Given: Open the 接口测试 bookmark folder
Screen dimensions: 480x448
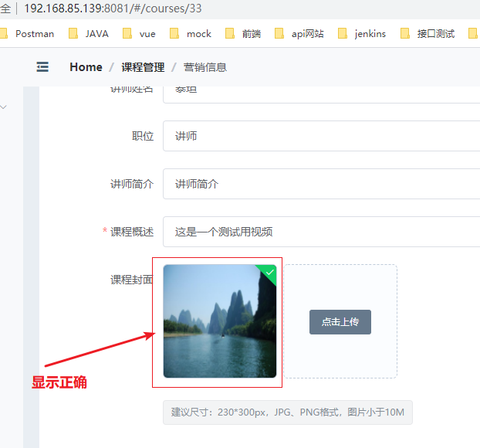Looking at the screenshot, I should click(x=428, y=34).
